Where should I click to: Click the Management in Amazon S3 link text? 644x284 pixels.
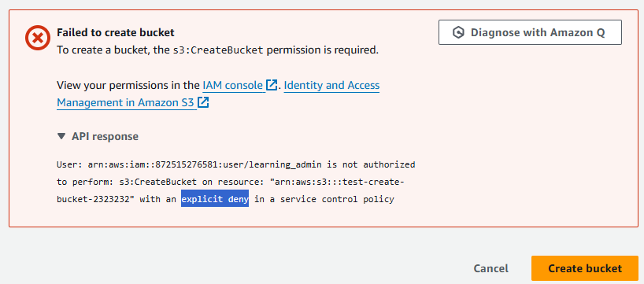pyautogui.click(x=125, y=102)
